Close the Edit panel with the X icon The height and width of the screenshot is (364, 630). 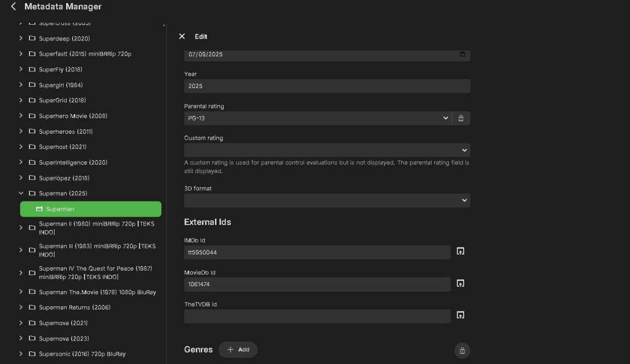pyautogui.click(x=182, y=36)
